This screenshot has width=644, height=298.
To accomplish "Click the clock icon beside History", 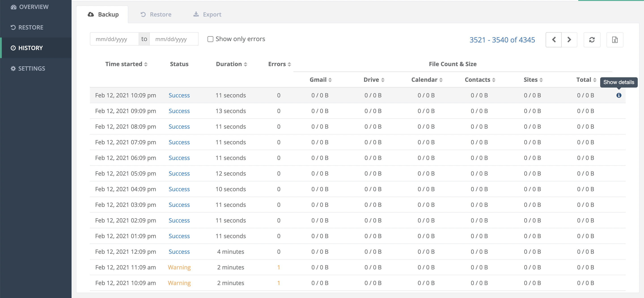I will [x=13, y=48].
